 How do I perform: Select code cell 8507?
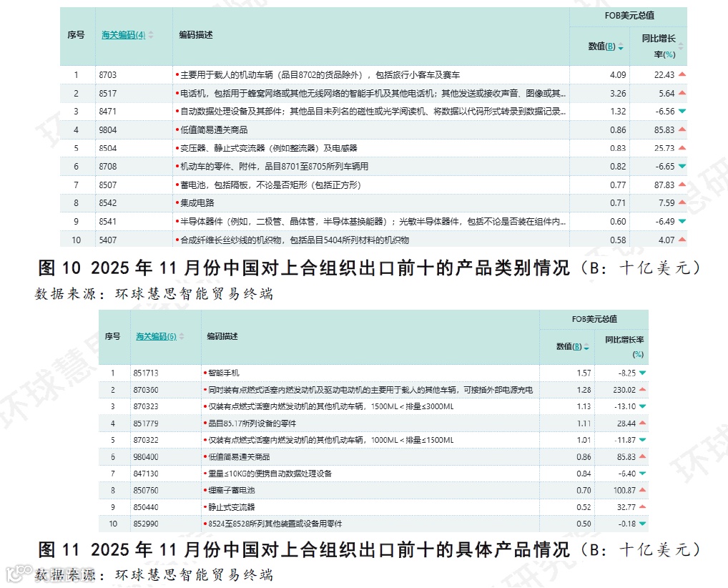pos(108,185)
